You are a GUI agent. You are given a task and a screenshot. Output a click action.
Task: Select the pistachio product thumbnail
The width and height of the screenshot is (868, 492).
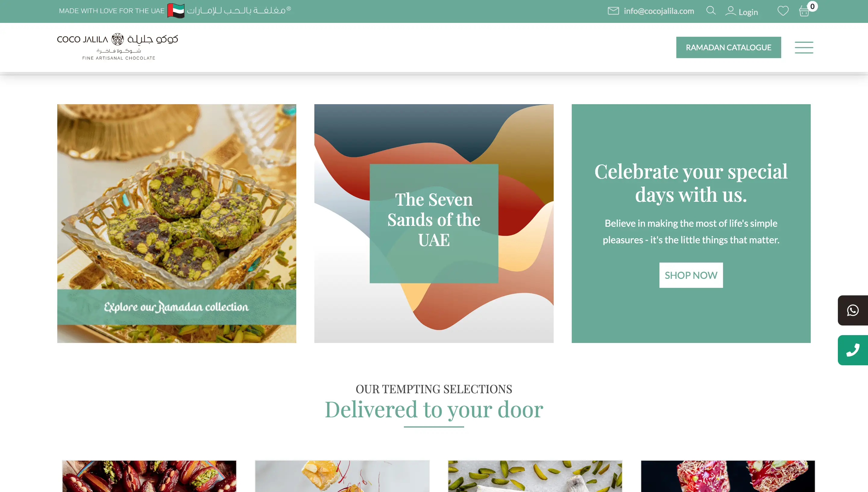coord(535,476)
